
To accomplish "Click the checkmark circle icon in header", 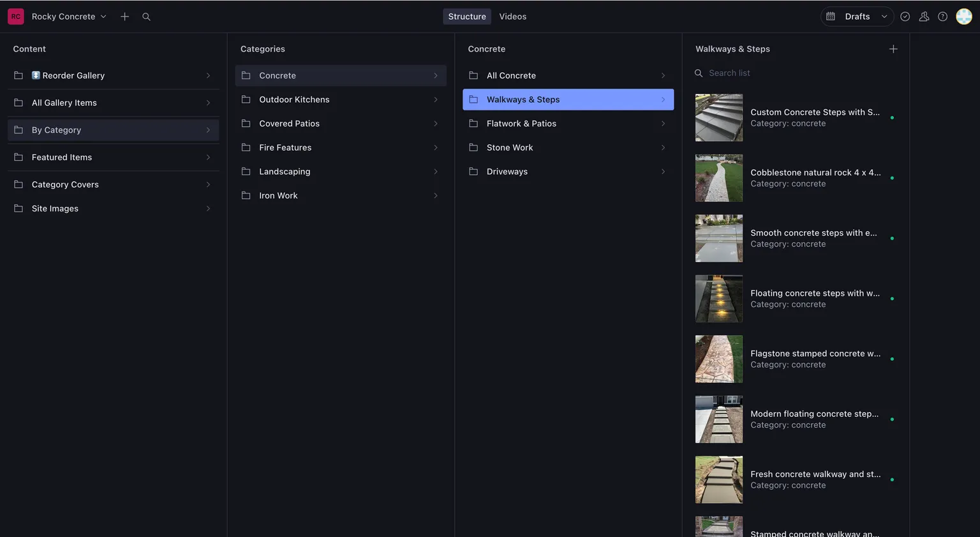I will tap(905, 17).
